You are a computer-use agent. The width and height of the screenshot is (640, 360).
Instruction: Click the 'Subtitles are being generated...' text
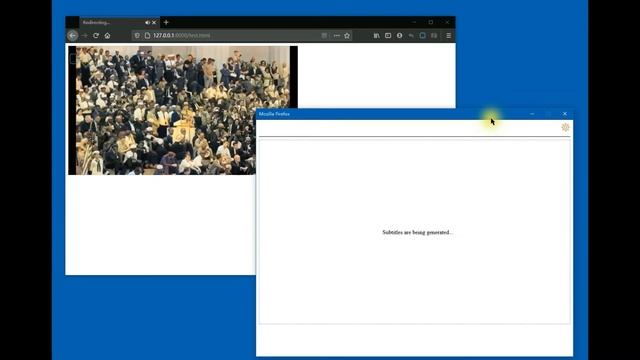418,232
